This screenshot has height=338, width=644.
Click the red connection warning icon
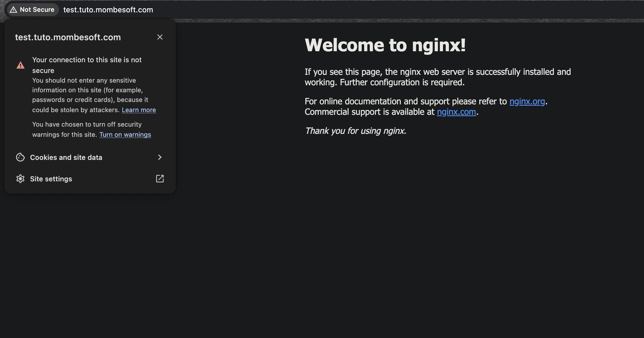20,65
